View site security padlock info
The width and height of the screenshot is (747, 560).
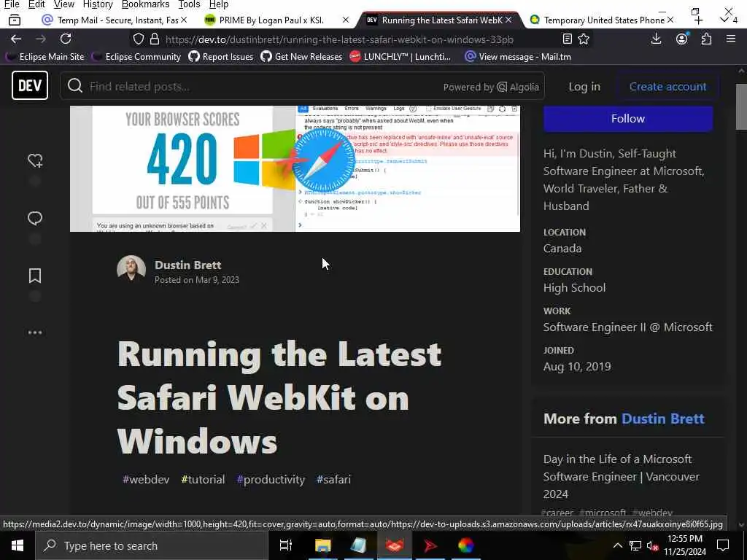(x=155, y=39)
